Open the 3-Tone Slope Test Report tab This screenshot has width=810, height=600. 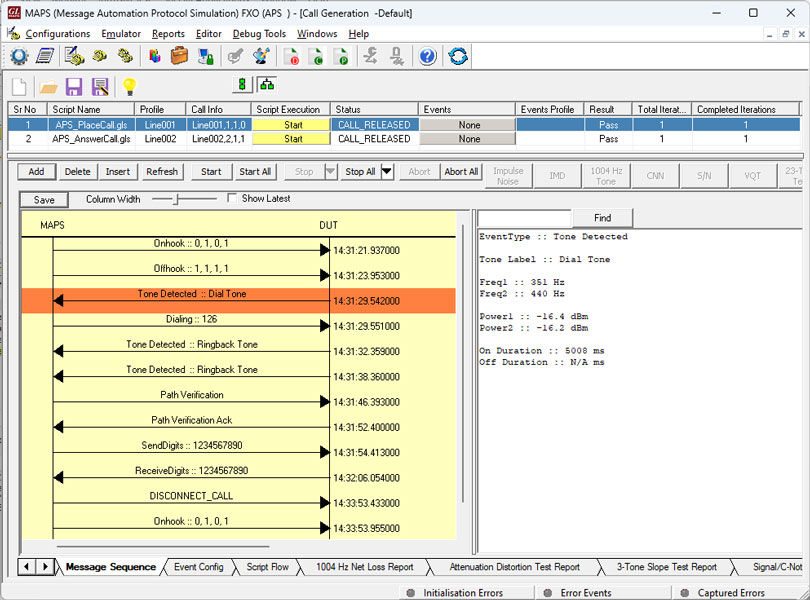(666, 567)
